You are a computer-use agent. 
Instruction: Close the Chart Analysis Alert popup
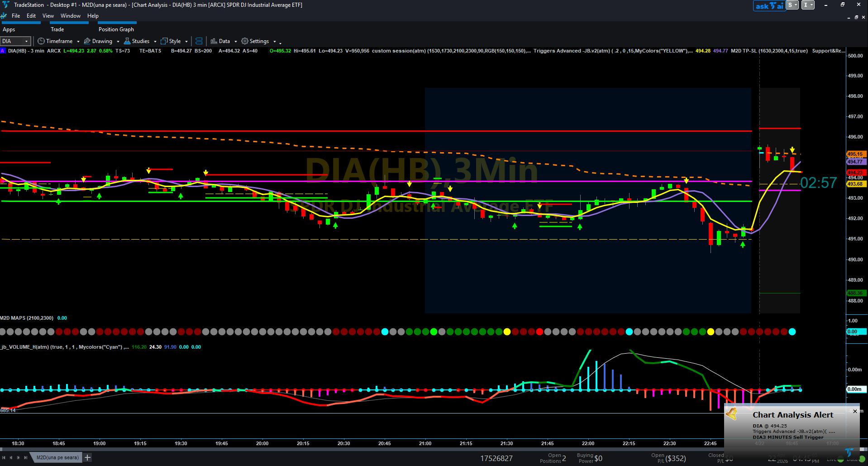(855, 411)
